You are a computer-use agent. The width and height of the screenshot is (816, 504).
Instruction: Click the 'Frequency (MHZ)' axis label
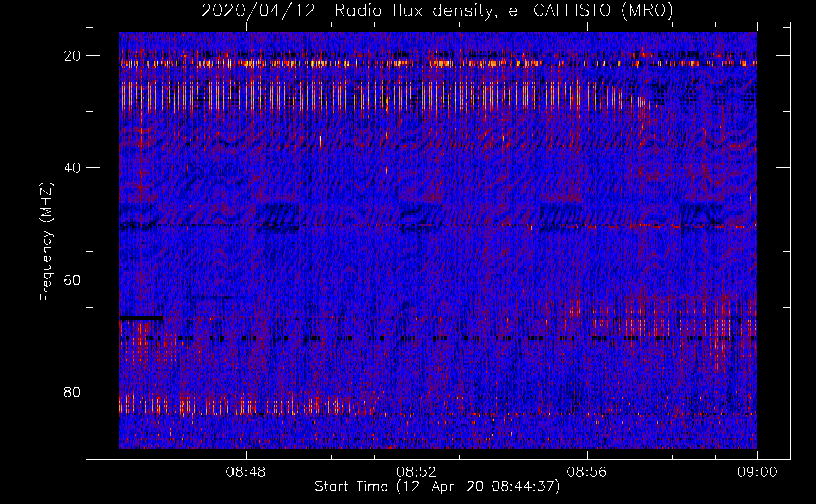[46, 241]
